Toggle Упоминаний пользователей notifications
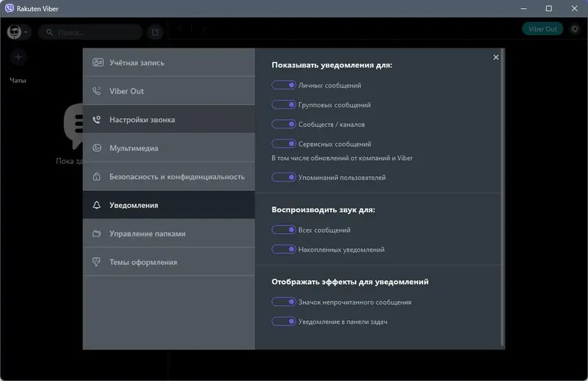Viewport: 588px width, 381px height. pyautogui.click(x=284, y=177)
